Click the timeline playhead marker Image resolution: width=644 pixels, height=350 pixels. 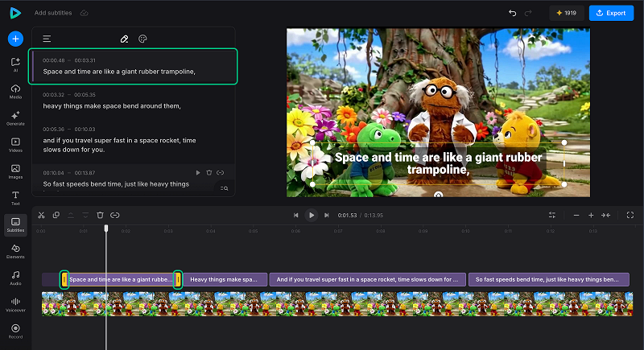[106, 228]
